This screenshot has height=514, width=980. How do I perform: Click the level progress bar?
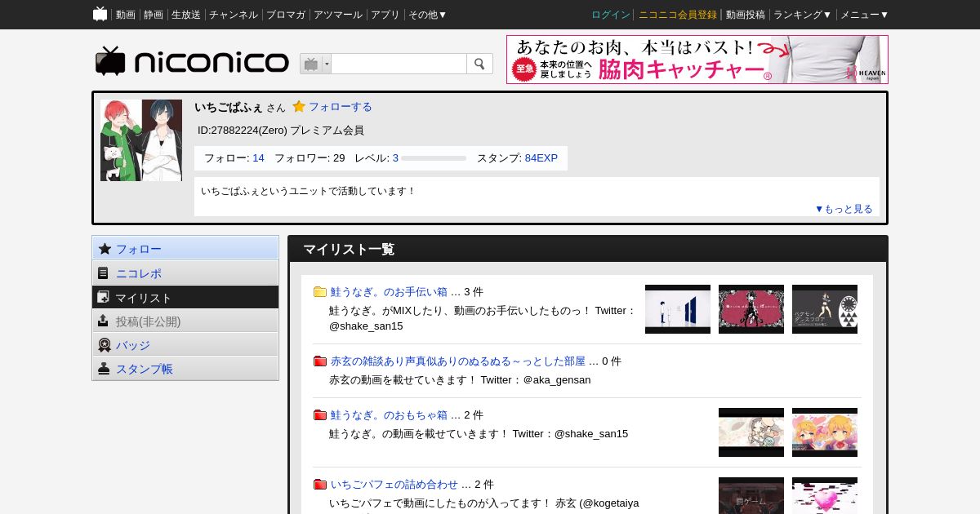pyautogui.click(x=434, y=158)
